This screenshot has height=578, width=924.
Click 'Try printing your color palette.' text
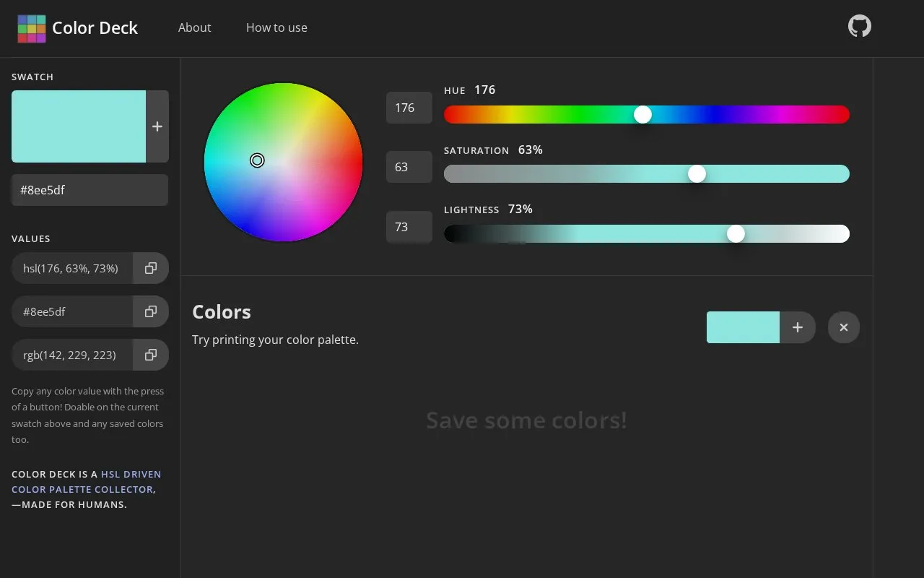point(275,340)
